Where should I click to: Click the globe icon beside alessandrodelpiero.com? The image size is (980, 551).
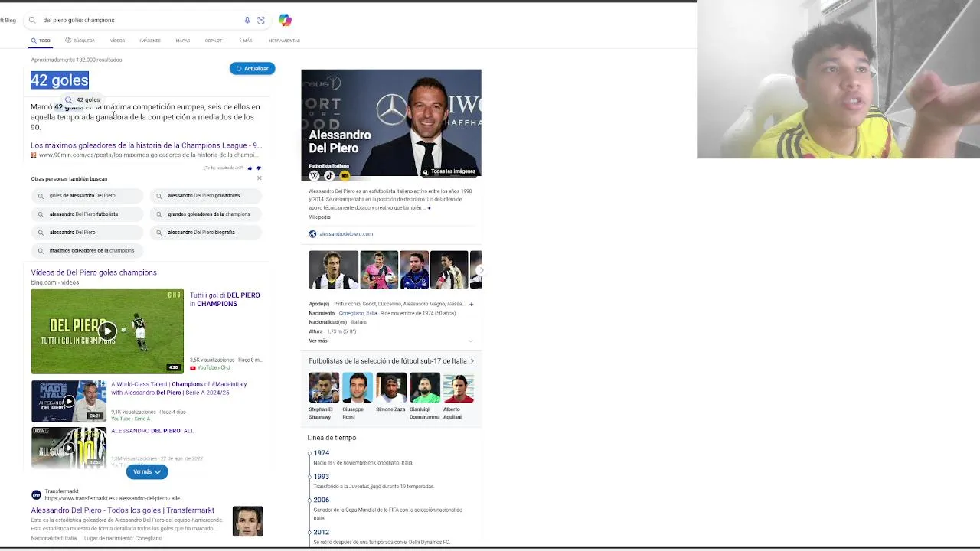click(x=312, y=234)
